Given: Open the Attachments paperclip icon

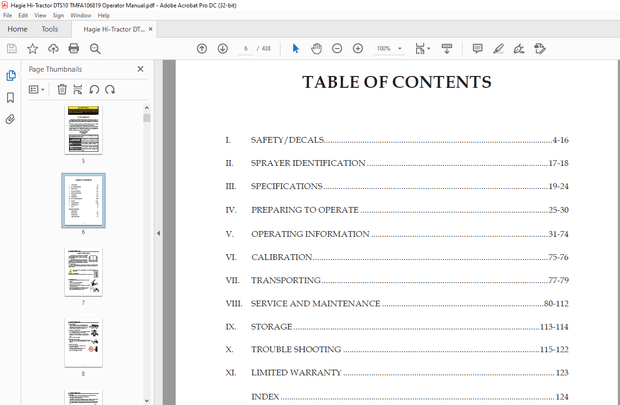Looking at the screenshot, I should pyautogui.click(x=10, y=119).
